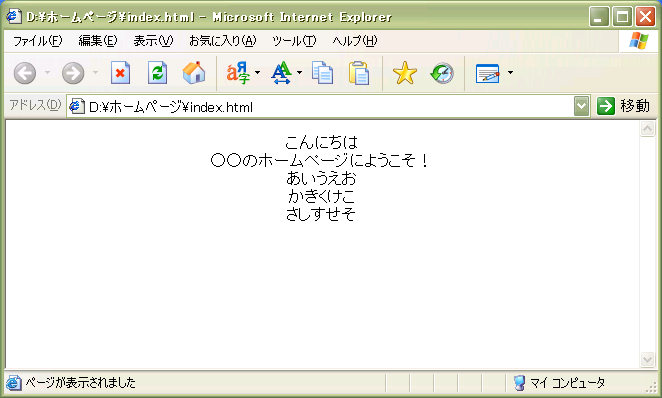662x398 pixels.
Task: Open Favorites with the star icon
Action: click(404, 73)
